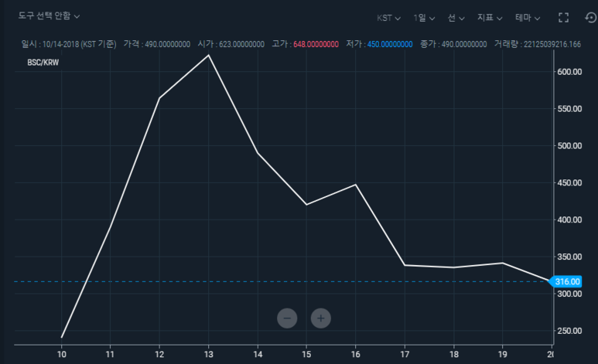Click the 시가 623.00000000 value
The width and height of the screenshot is (598, 364).
point(242,44)
